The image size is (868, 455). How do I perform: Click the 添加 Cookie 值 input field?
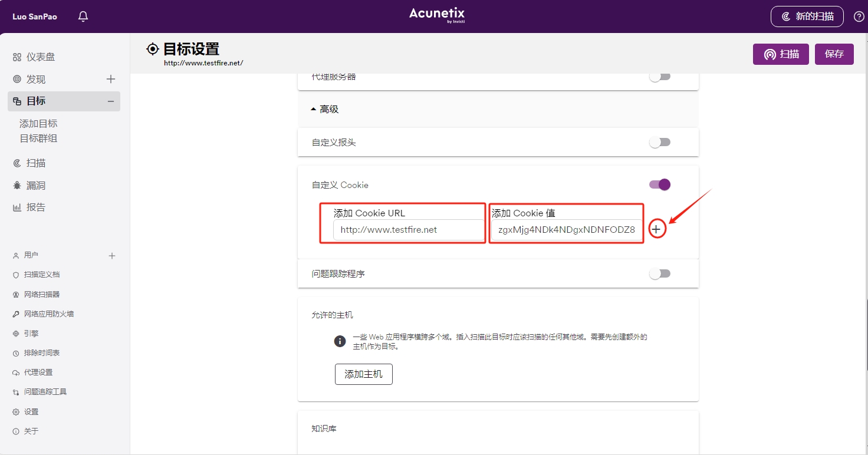click(567, 230)
